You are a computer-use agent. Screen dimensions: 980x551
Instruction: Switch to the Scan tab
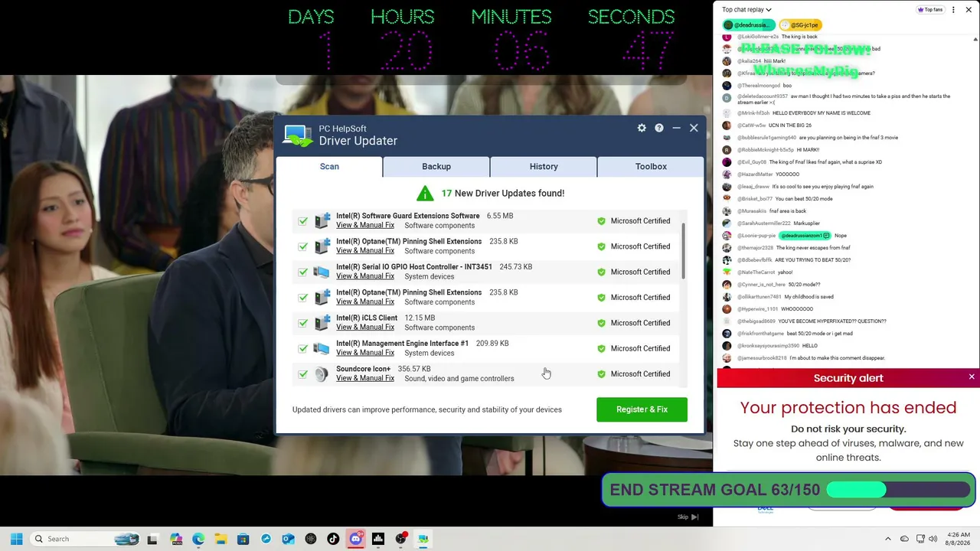pos(329,167)
